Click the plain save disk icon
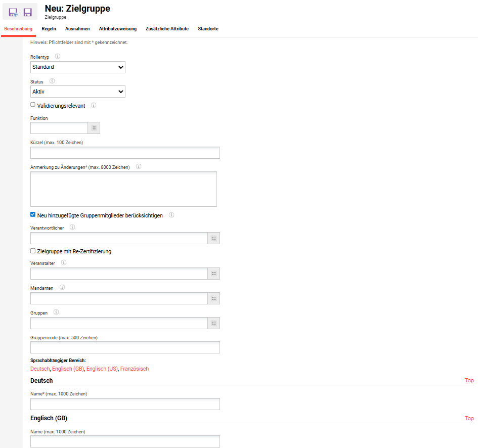478x448 pixels. point(28,12)
